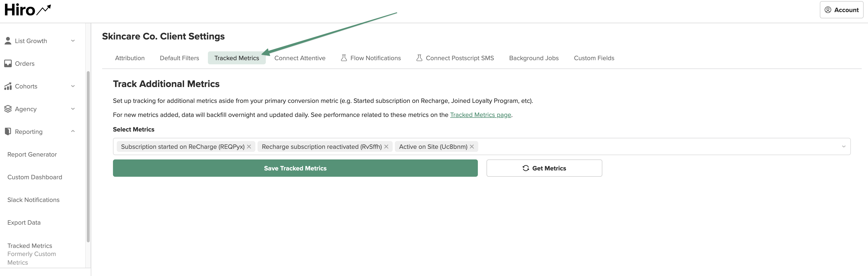Click the Hiro logo
Screen dimensions: 868x276
click(28, 10)
